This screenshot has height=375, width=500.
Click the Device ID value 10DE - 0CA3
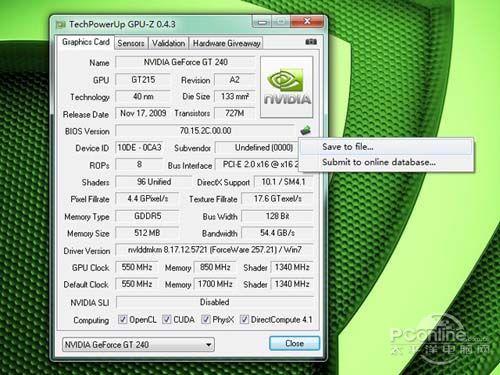pos(139,147)
